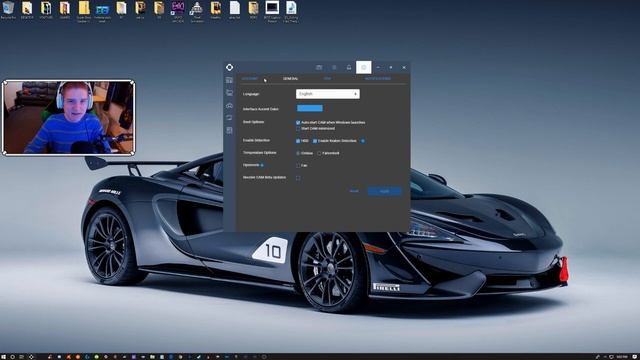Screen dimensions: 640x360
Task: Switch to the tab between General and Notifications
Action: click(x=327, y=79)
